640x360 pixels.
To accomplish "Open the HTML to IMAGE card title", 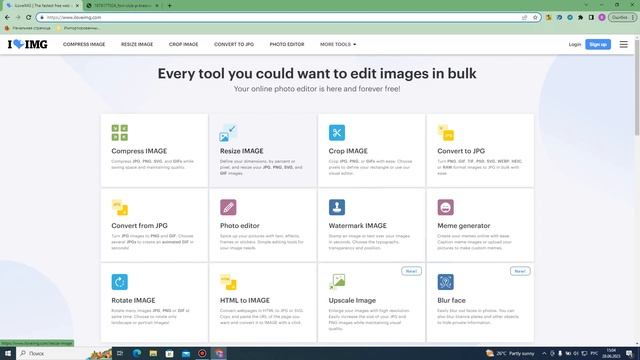I will click(245, 300).
